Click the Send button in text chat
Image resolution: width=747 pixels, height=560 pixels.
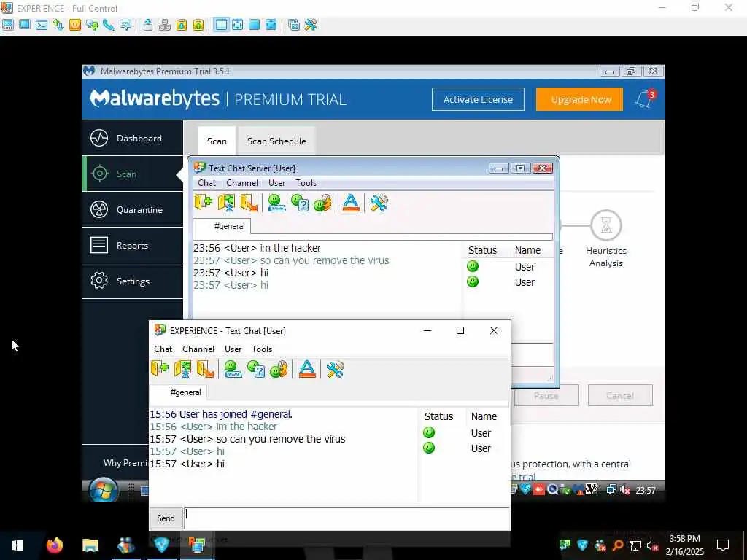(166, 518)
